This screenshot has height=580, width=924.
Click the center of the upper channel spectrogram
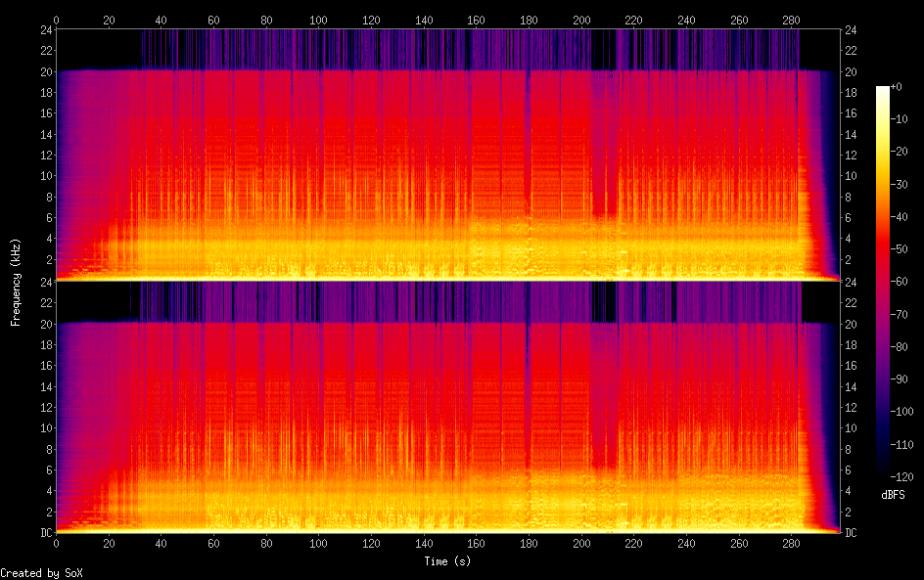(448, 155)
